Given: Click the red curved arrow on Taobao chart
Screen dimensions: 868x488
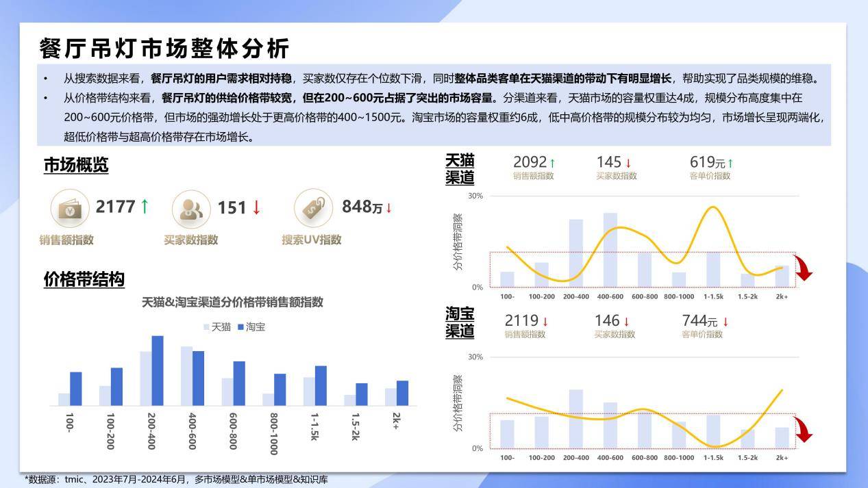Looking at the screenshot, I should click(803, 429).
